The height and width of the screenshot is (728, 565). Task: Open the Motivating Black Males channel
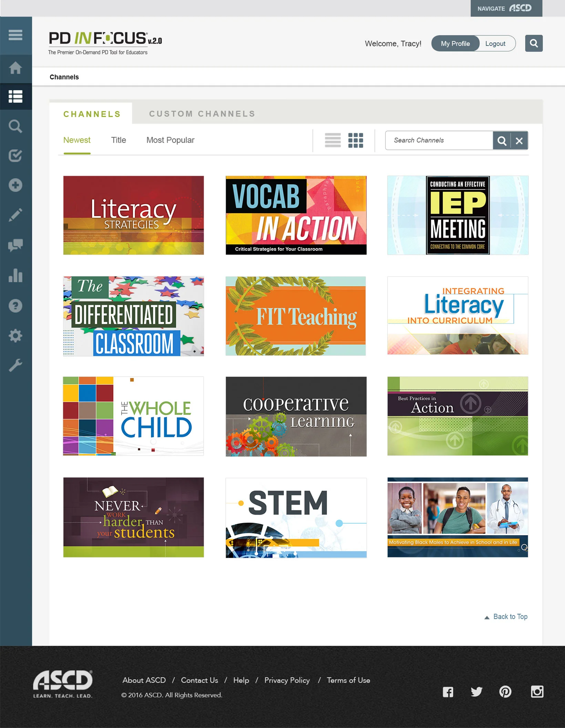[458, 517]
